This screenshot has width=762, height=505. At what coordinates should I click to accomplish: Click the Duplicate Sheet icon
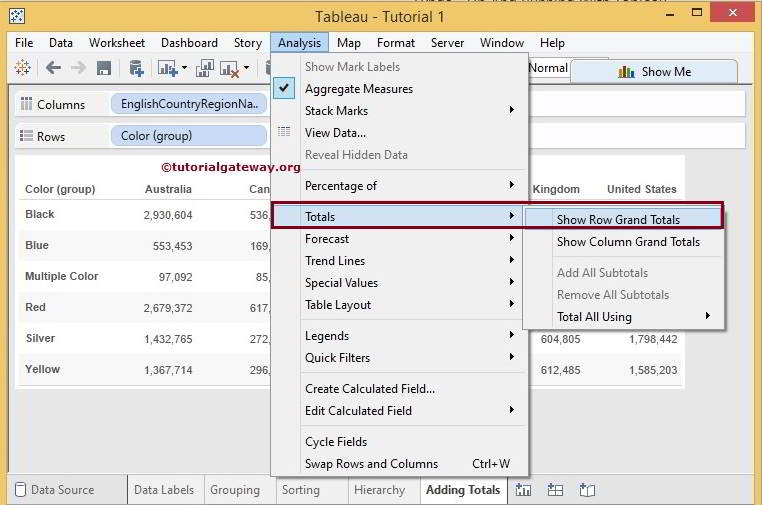205,68
